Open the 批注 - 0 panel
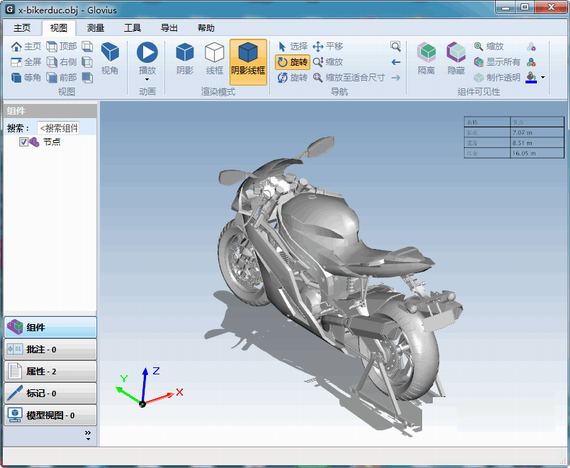This screenshot has height=468, width=570. click(x=50, y=349)
